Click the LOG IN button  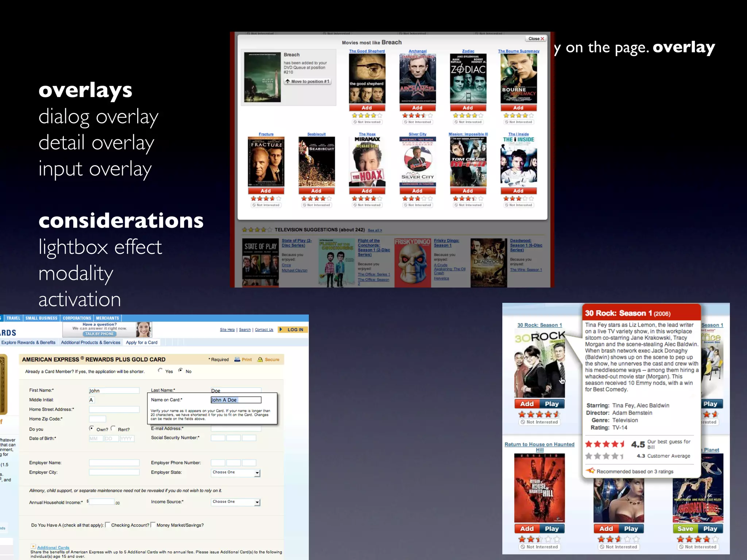293,330
